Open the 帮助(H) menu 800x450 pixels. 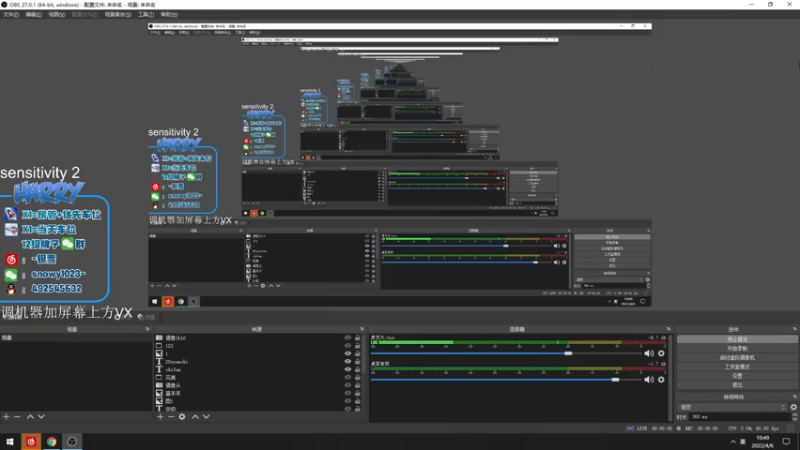pos(169,15)
